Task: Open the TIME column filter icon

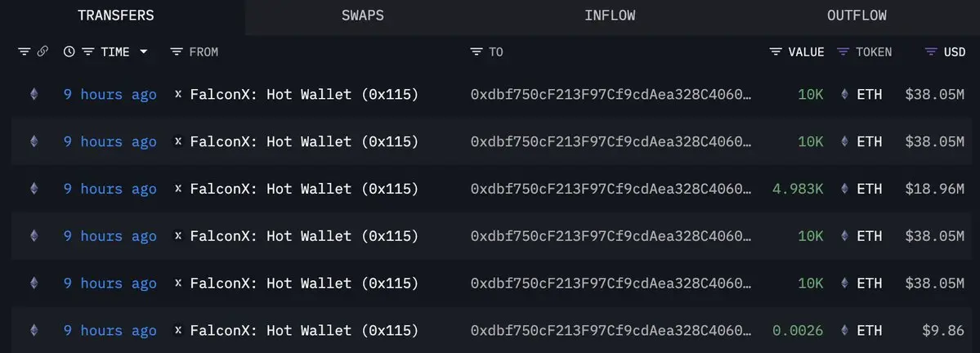Action: point(88,51)
